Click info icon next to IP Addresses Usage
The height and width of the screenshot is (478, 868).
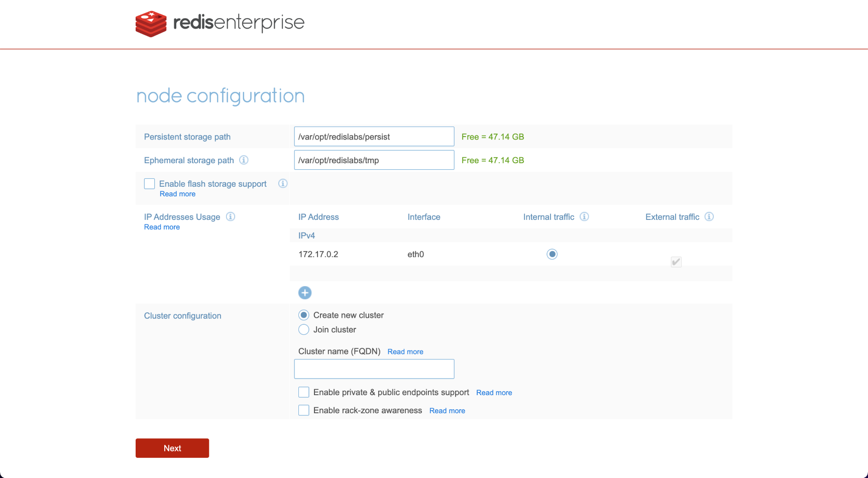pos(231,217)
